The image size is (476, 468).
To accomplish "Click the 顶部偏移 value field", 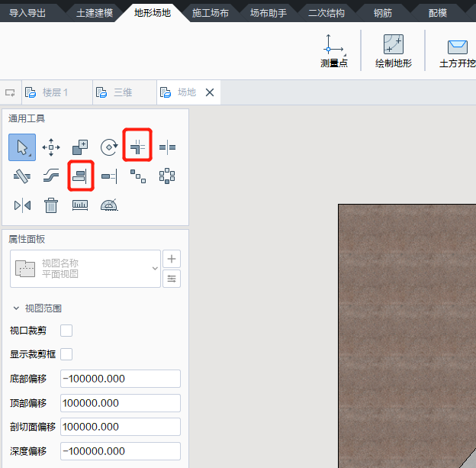I will tap(121, 403).
